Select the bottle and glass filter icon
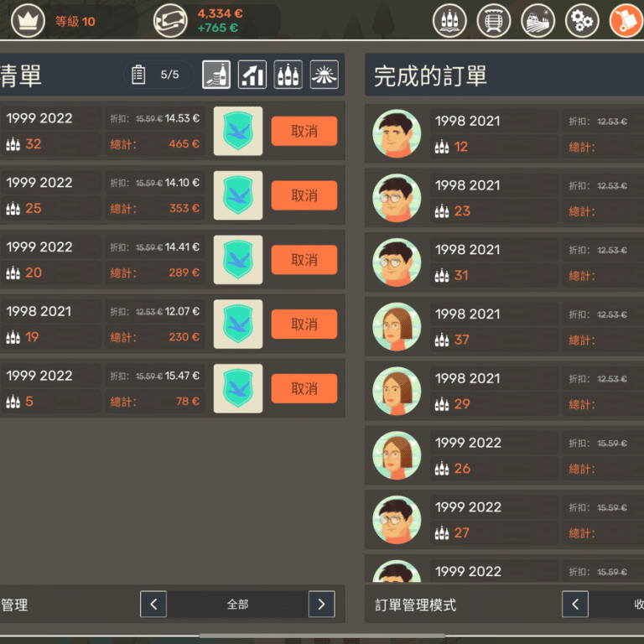This screenshot has width=644, height=644. pos(217,75)
